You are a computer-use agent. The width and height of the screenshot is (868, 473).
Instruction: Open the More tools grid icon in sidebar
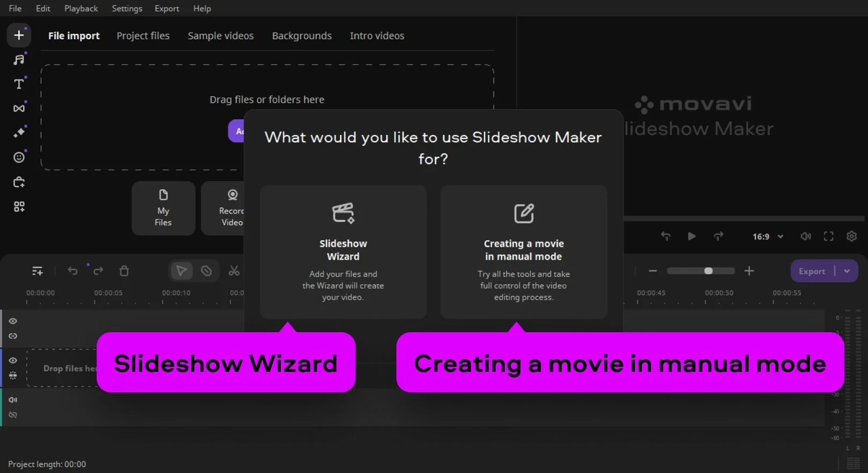[19, 206]
